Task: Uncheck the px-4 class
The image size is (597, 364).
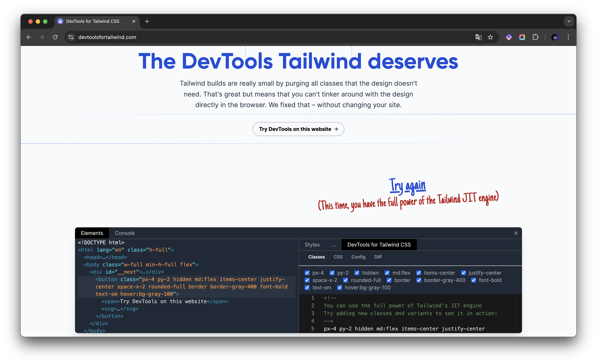Action: point(307,273)
